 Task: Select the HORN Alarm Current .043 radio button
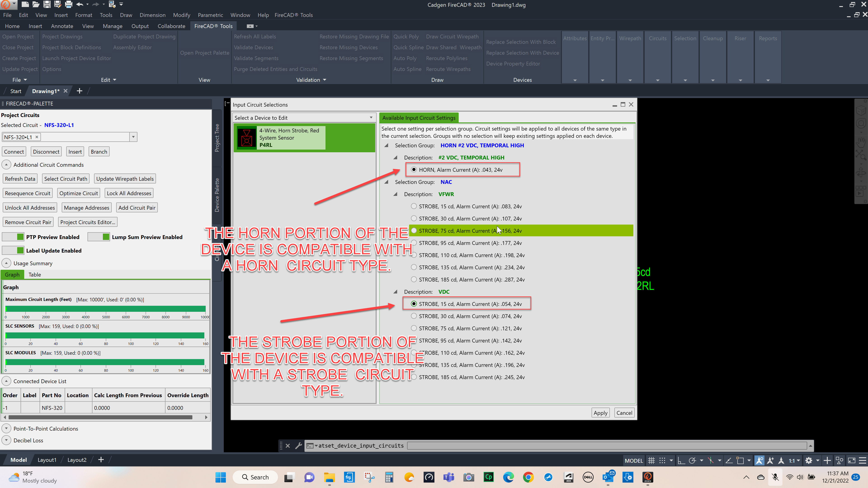(414, 169)
